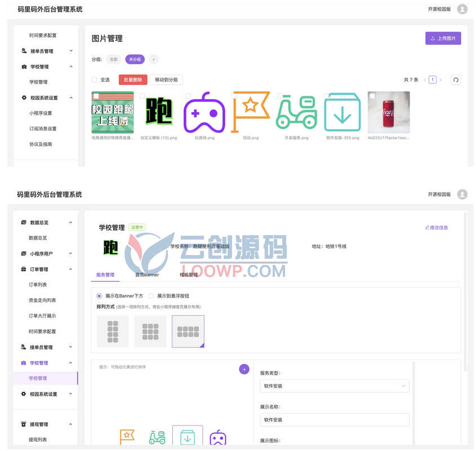Click the plus icon to add a group
Image resolution: width=476 pixels, height=451 pixels.
click(x=154, y=60)
